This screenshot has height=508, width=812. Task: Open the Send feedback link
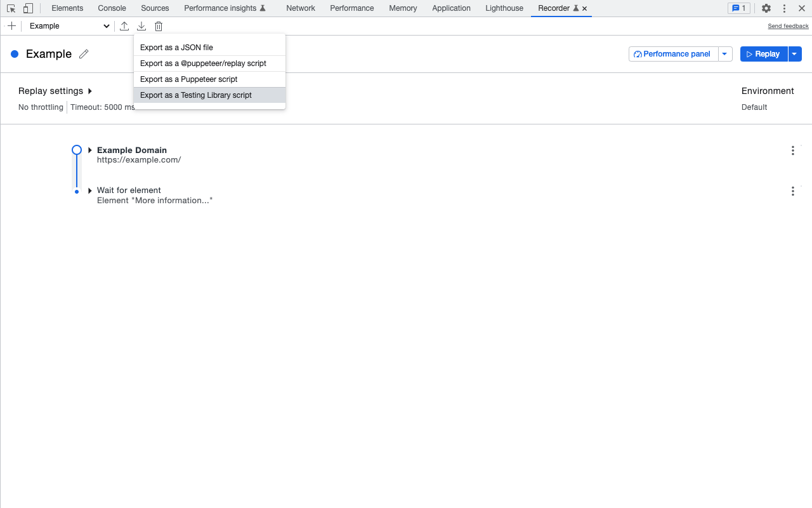(788, 26)
